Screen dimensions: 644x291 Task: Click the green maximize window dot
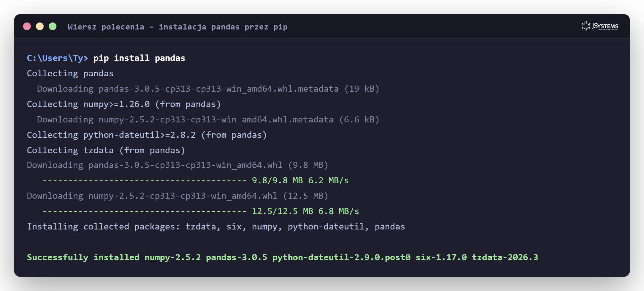click(53, 26)
